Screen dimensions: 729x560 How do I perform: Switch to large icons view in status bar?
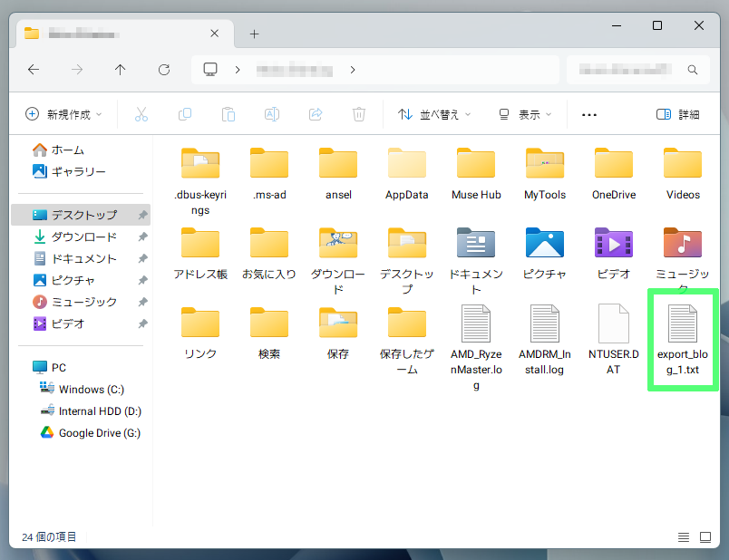(706, 537)
